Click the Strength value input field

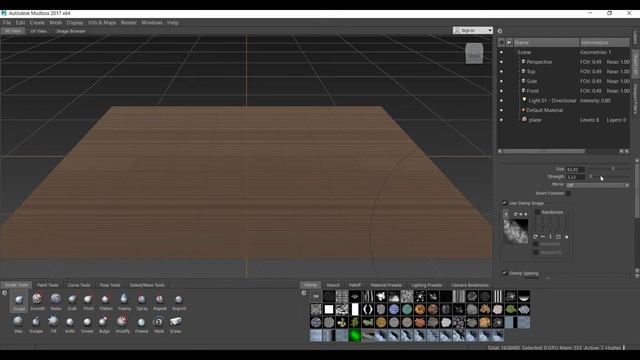(576, 177)
